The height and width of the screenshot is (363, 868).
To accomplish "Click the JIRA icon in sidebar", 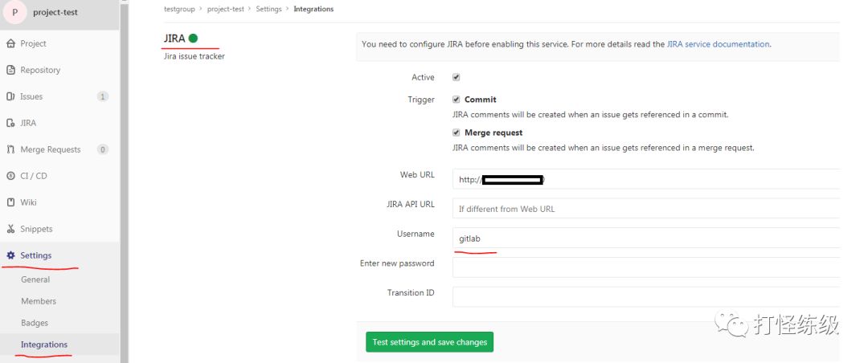I will tap(10, 123).
